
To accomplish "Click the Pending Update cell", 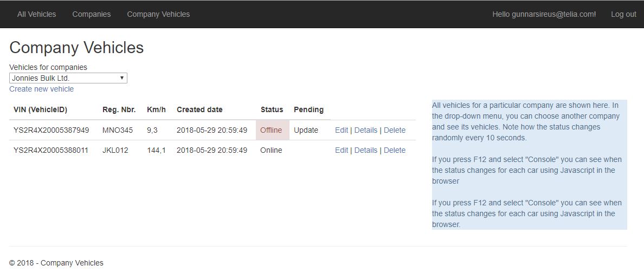I will point(306,130).
